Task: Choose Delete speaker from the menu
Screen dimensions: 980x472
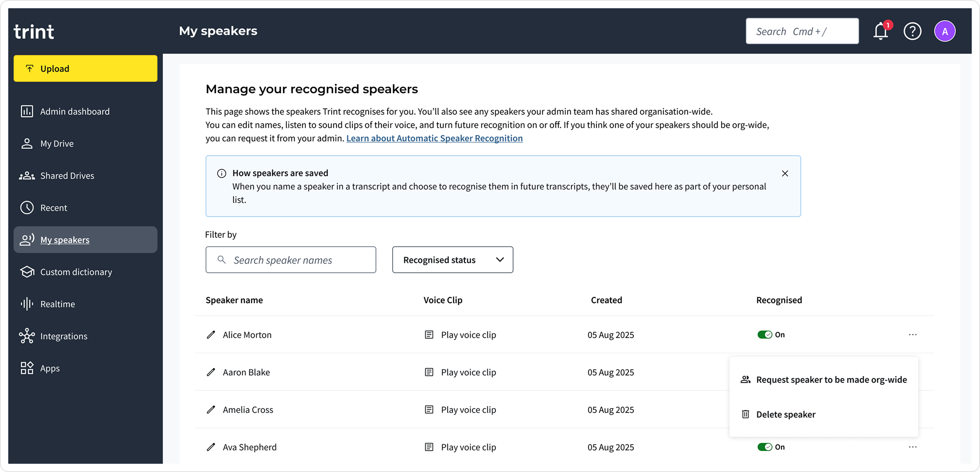Action: point(785,414)
